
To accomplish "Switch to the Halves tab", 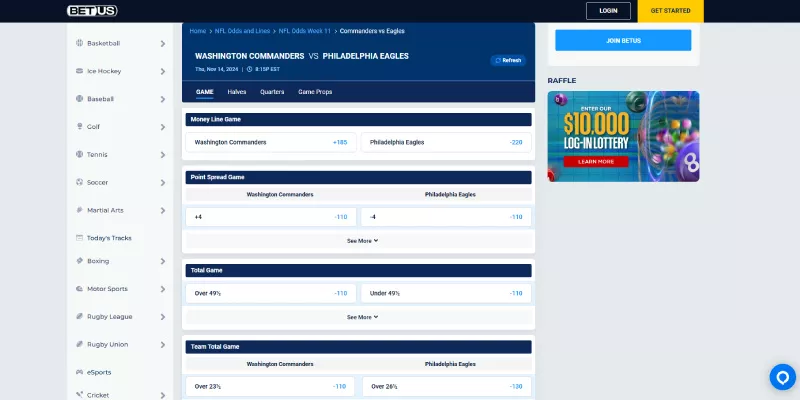I will pyautogui.click(x=237, y=92).
